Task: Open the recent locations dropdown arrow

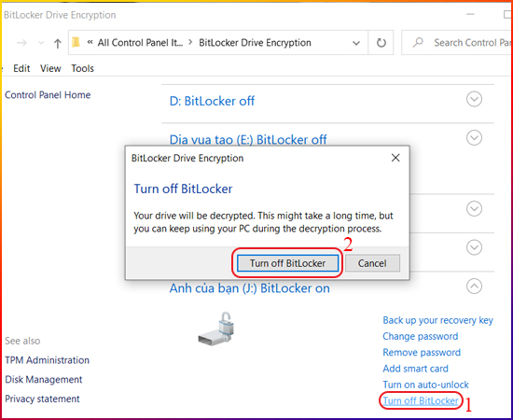Action: (41, 43)
